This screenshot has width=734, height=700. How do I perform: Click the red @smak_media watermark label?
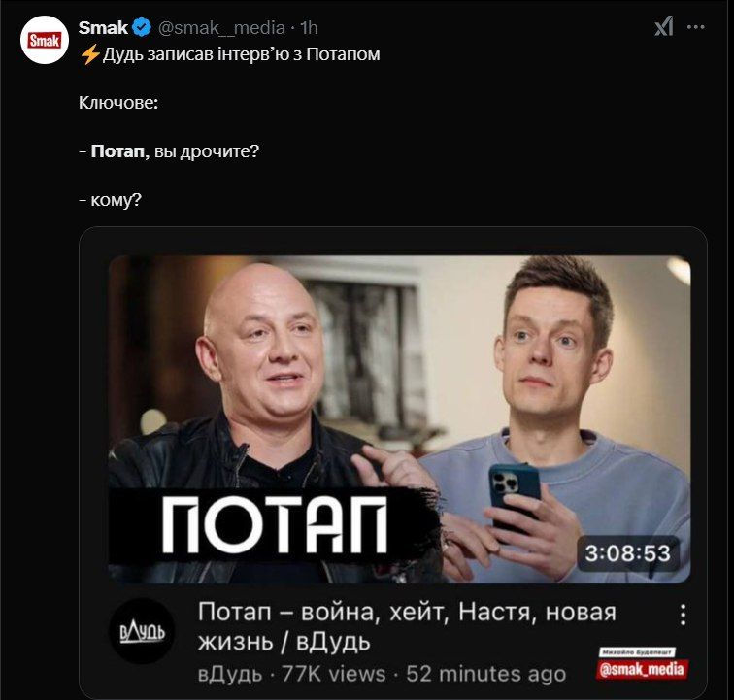coord(642,670)
